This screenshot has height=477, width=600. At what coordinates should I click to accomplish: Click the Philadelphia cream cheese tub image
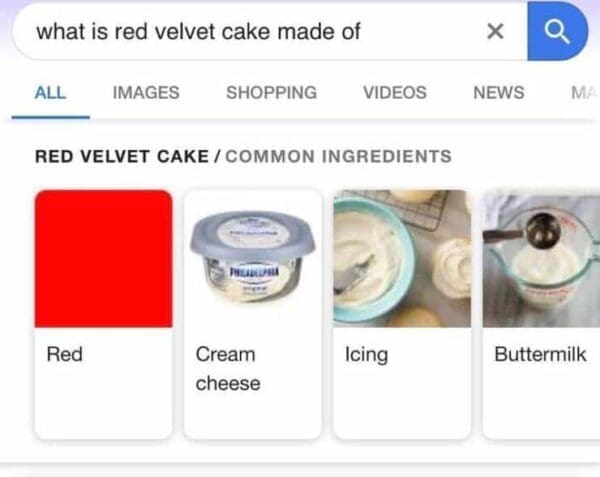coord(252,258)
